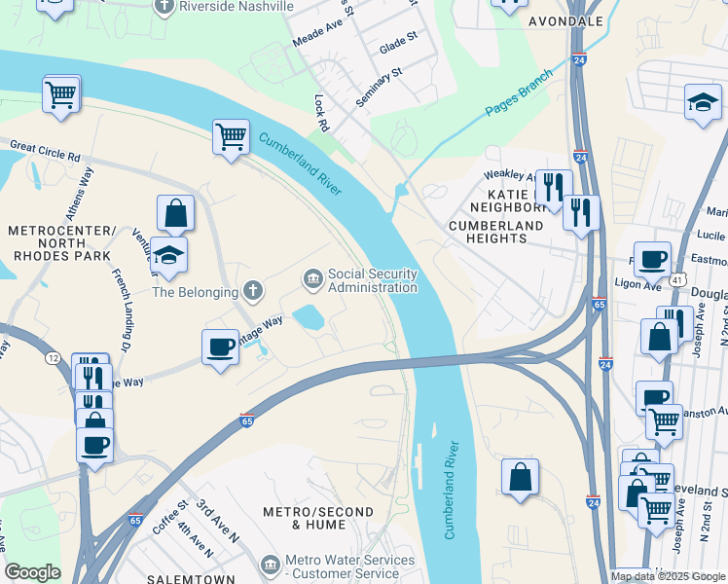Select the coffee cup marker by Ligon Ave
The width and height of the screenshot is (728, 584).
[652, 261]
